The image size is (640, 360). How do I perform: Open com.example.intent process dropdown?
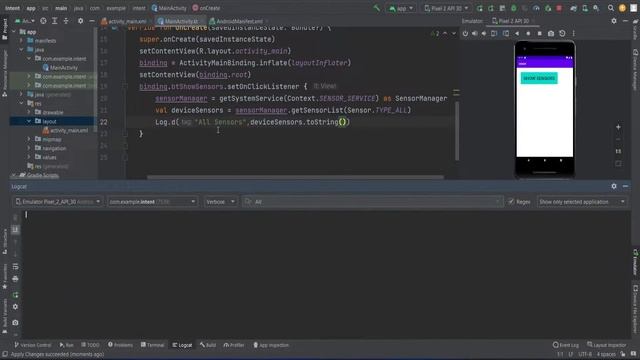(x=152, y=202)
